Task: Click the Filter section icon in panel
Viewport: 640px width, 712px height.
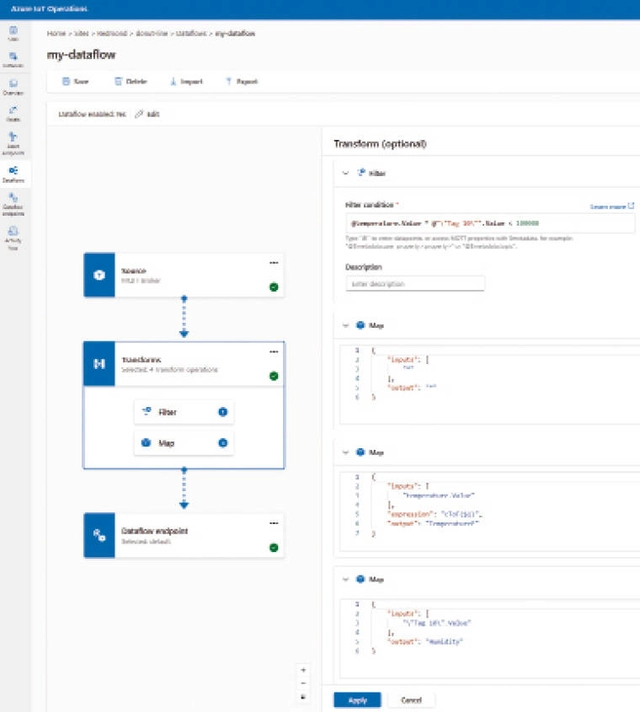Action: (x=361, y=173)
